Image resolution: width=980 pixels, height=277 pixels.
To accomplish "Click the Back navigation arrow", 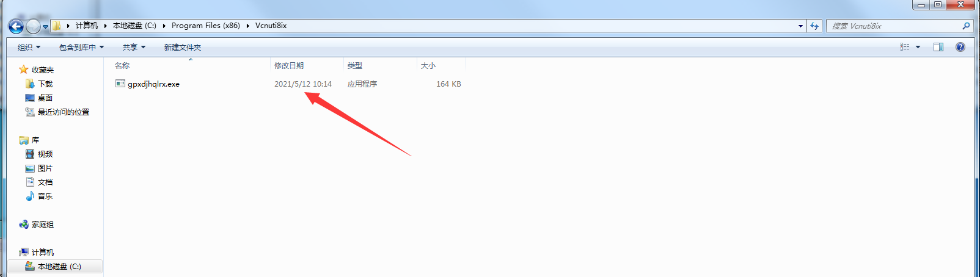I will click(x=16, y=26).
